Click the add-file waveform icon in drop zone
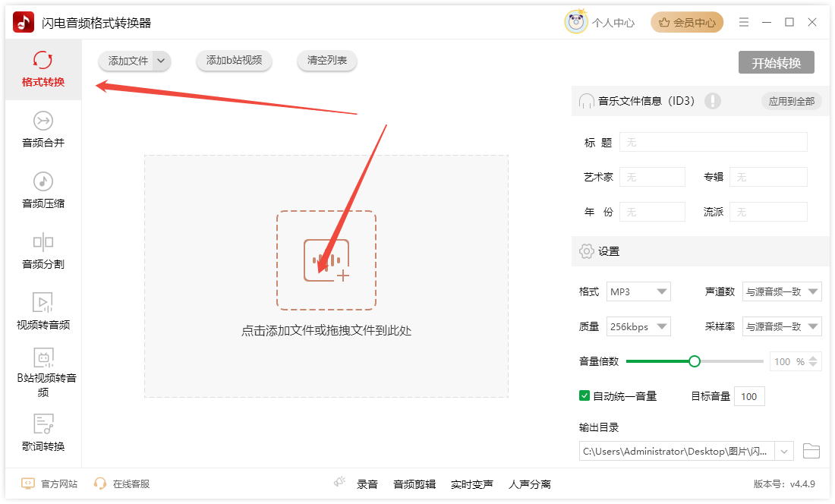The image size is (835, 504). coord(326,260)
